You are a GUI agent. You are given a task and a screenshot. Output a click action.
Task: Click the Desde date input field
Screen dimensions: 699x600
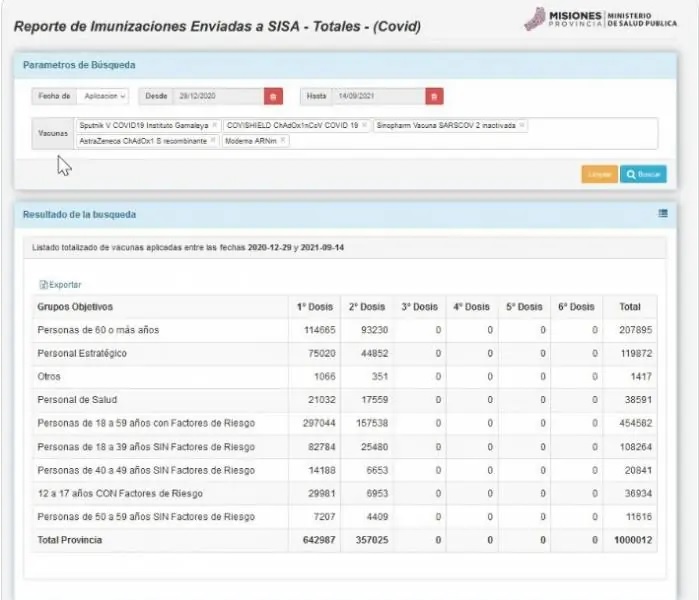point(219,96)
